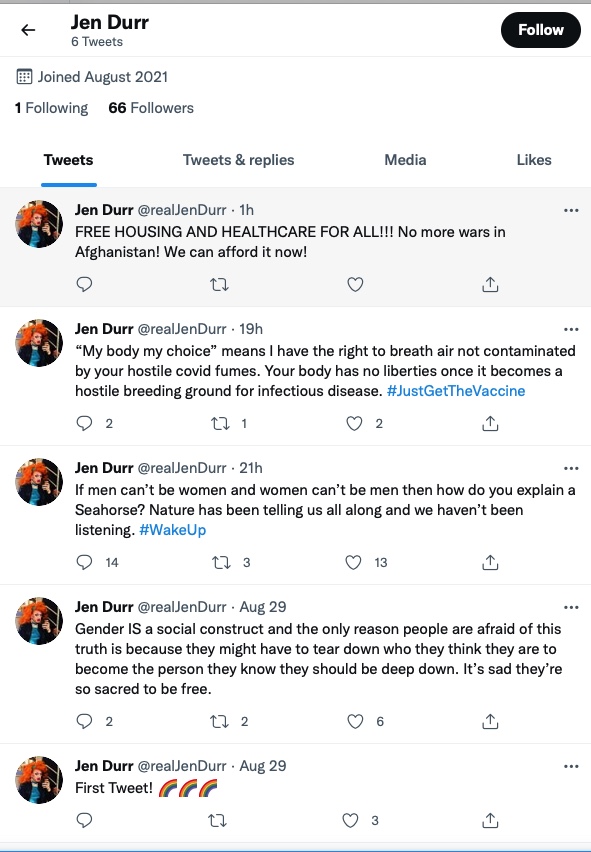Retweet the 'Gender IS a social construct' tweet
This screenshot has height=852, width=591.
point(219,722)
